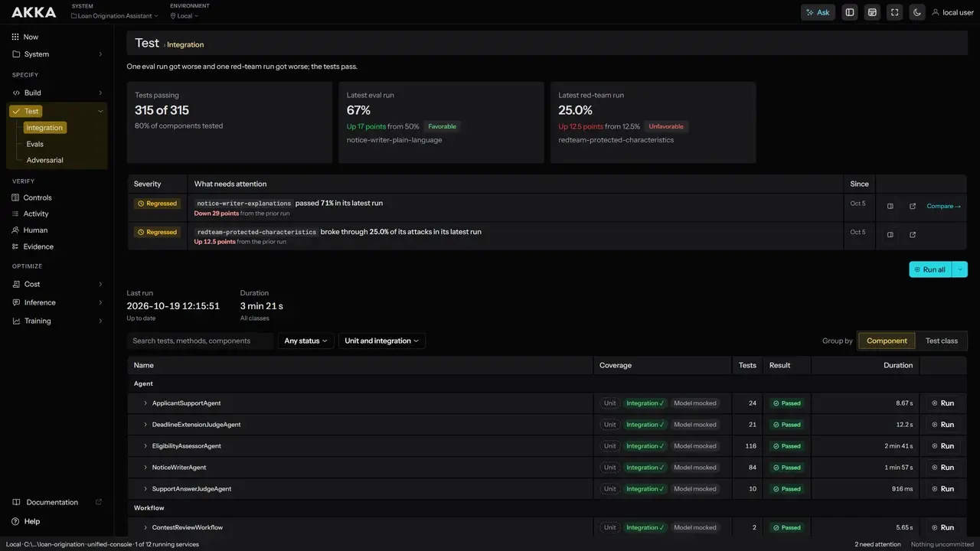Open the Loan Origination Assistant system dropdown

[115, 15]
